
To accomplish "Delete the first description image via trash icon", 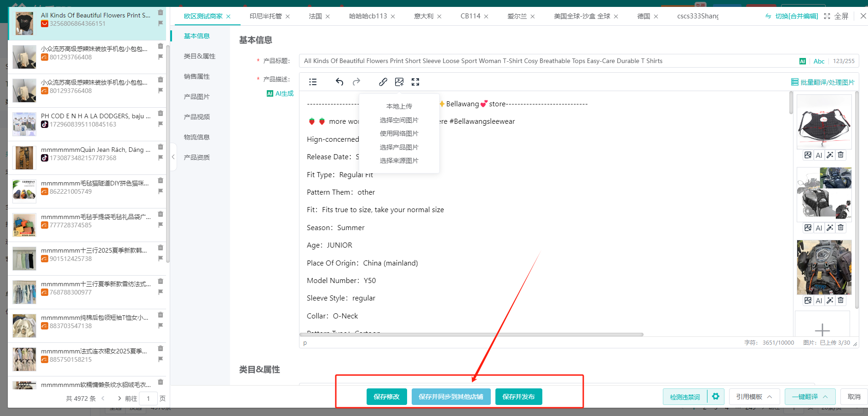I will coord(840,155).
